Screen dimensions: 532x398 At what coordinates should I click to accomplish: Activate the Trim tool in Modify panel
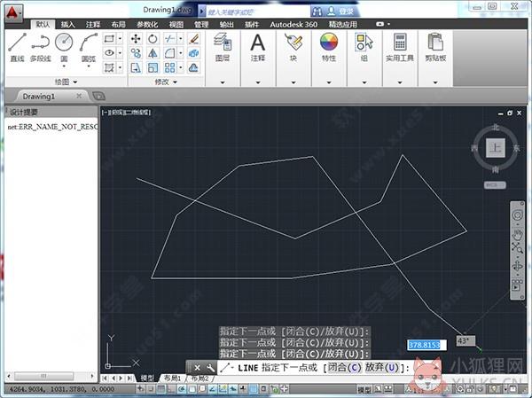[169, 39]
